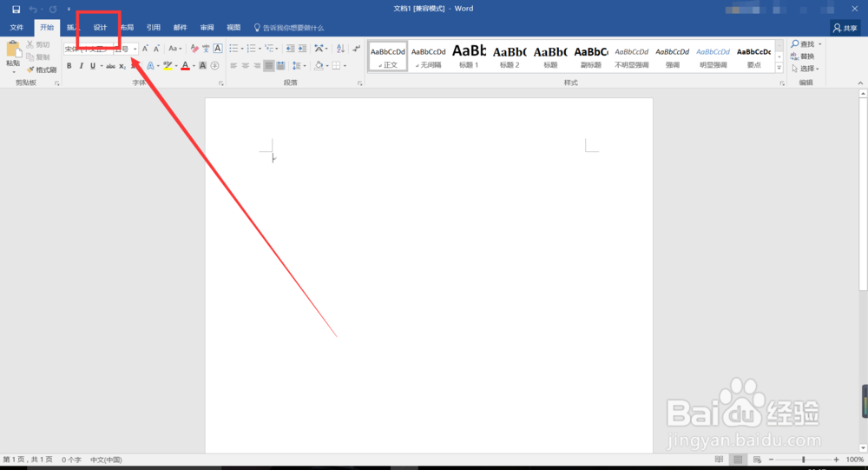Click the paragraph shading paint bucket
The image size is (868, 470).
tap(319, 66)
